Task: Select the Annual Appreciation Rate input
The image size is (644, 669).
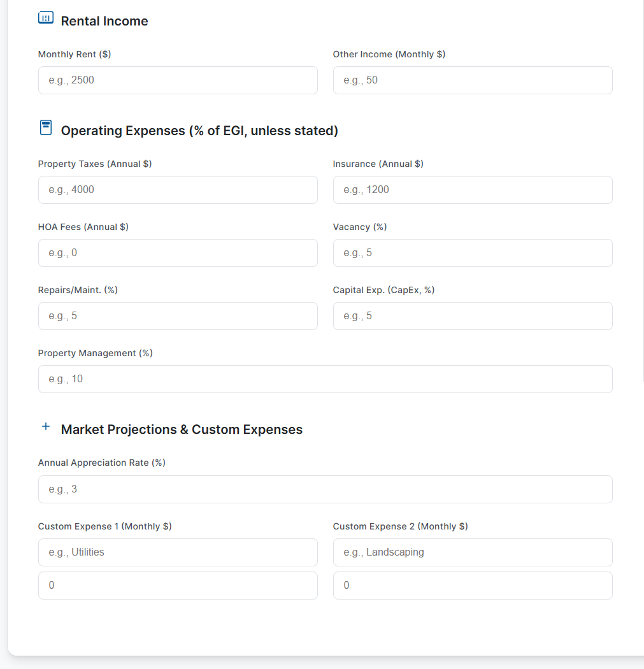Action: tap(326, 489)
